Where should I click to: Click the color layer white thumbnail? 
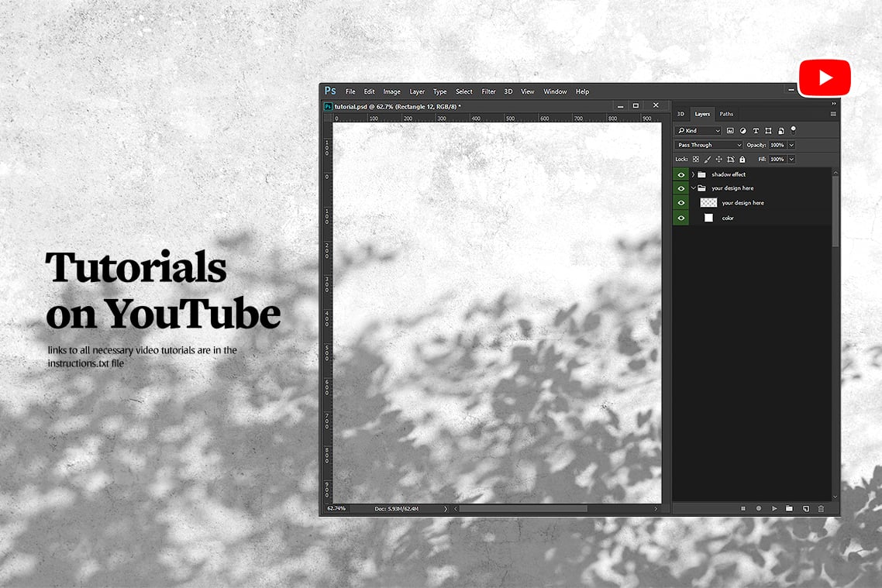(709, 218)
